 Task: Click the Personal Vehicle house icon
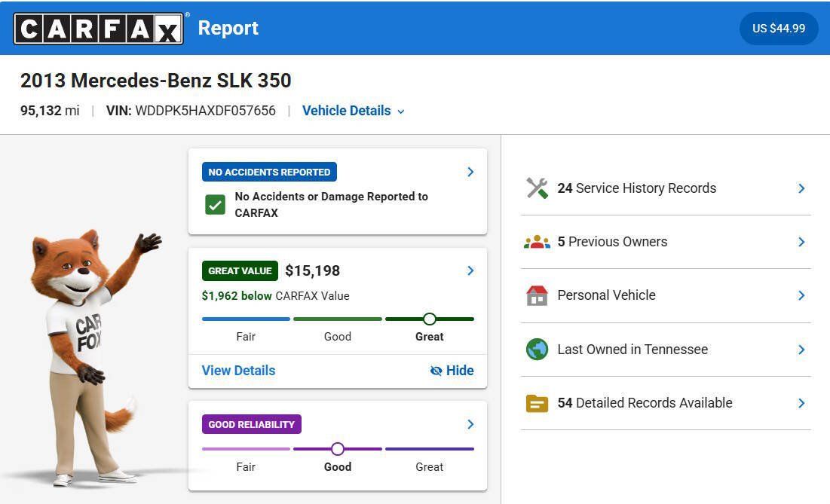(537, 295)
